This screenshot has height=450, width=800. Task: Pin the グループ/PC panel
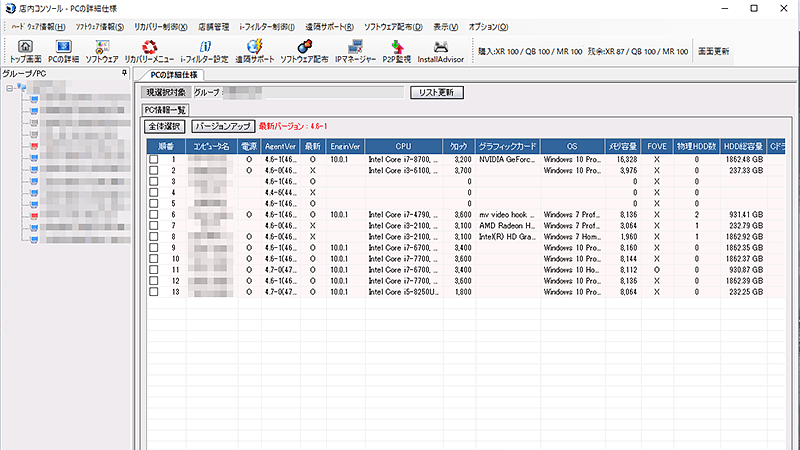(x=124, y=73)
